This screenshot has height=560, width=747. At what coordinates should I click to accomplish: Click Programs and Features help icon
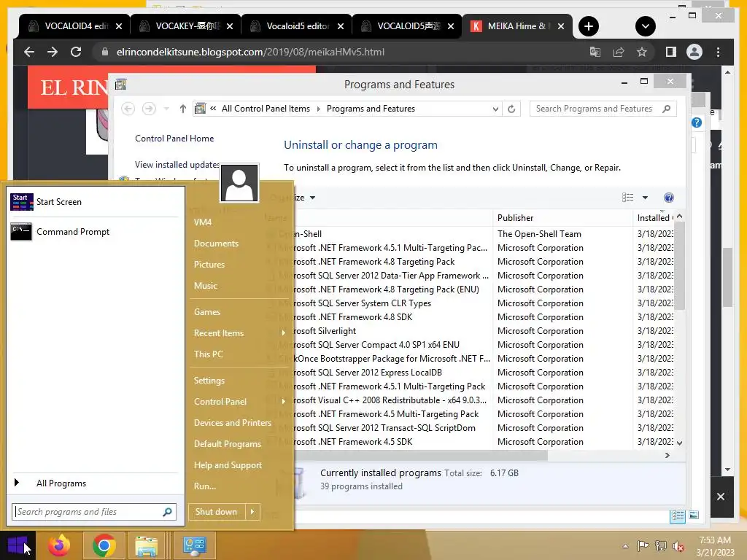pyautogui.click(x=669, y=198)
